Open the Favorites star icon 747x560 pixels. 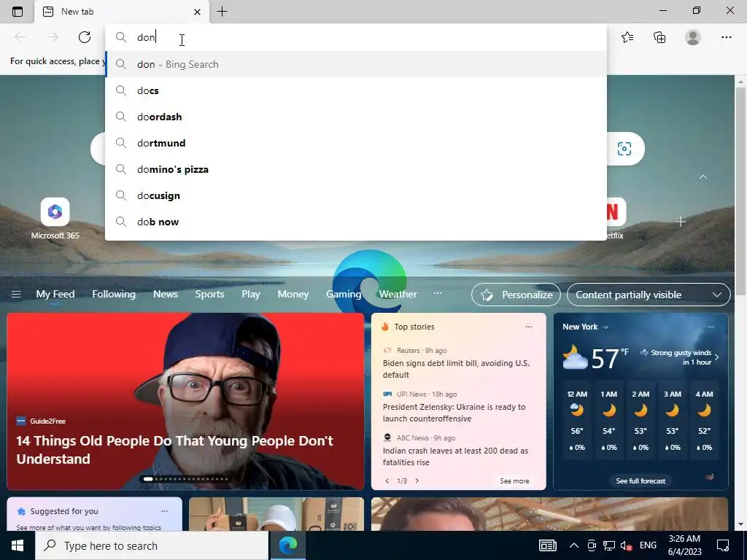click(x=627, y=37)
